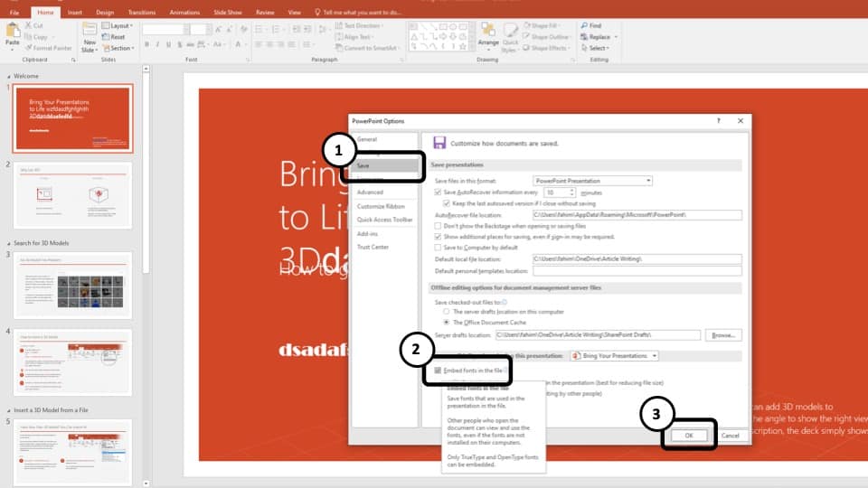Click the purple save disk icon in dialog

pyautogui.click(x=439, y=143)
